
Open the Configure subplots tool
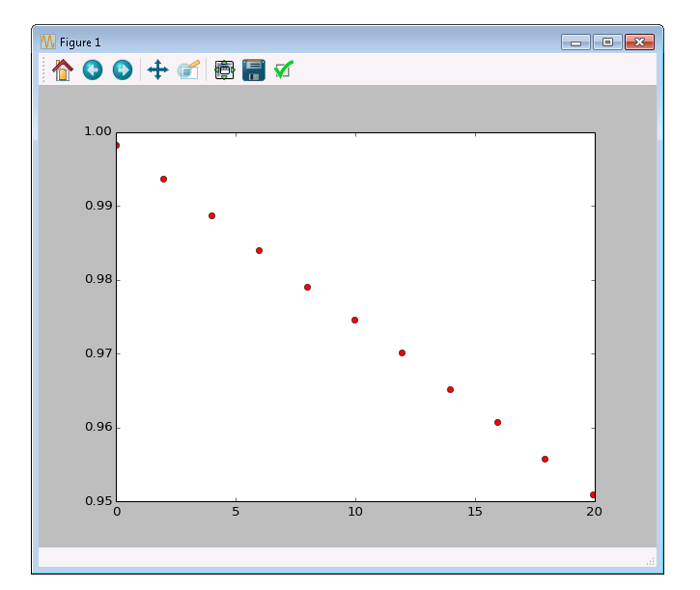click(224, 70)
